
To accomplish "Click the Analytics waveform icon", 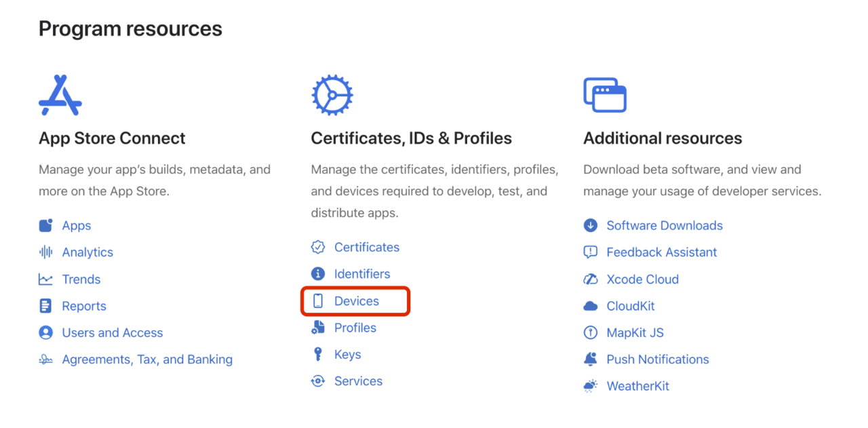I will coord(45,252).
